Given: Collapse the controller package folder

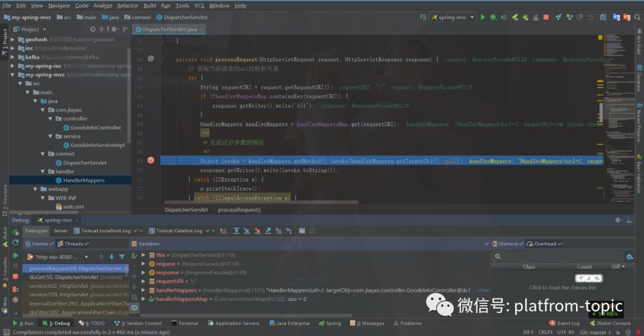Looking at the screenshot, I should 51,119.
